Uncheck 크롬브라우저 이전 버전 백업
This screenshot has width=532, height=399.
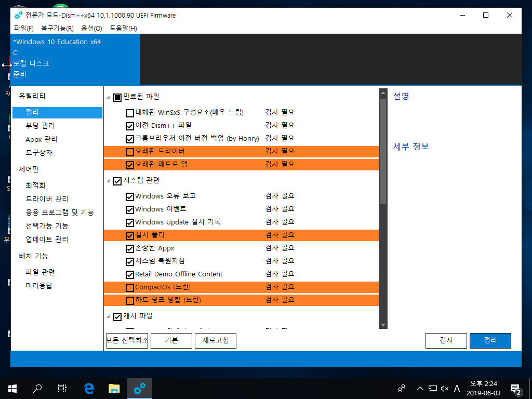coord(129,139)
